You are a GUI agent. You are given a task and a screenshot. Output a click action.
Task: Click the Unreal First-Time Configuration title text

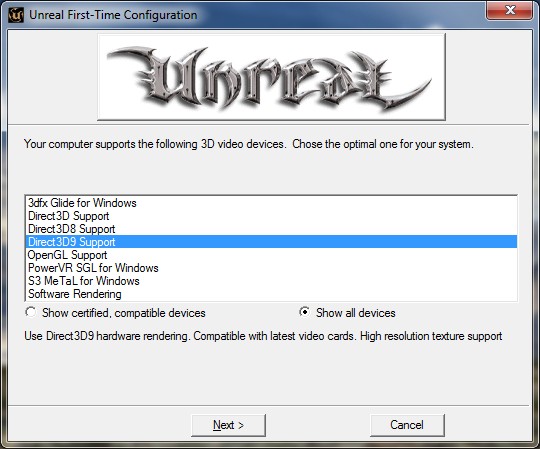[113, 15]
